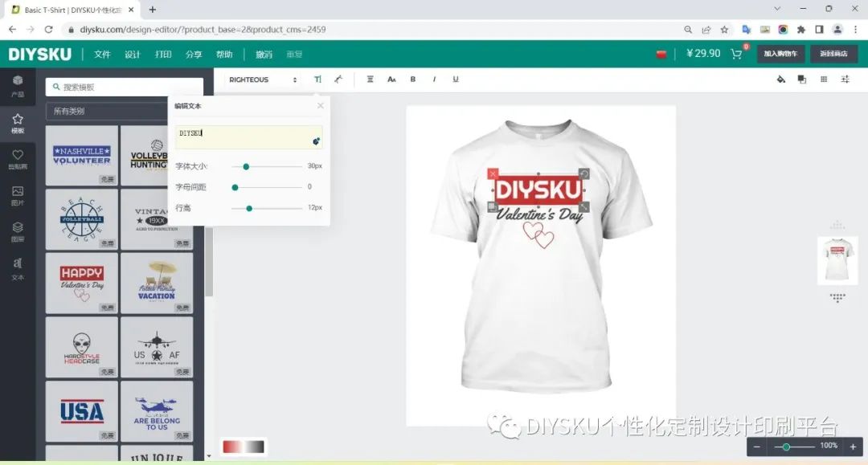The width and height of the screenshot is (868, 465).
Task: Click the 字体大小 font size slider
Action: tap(267, 166)
